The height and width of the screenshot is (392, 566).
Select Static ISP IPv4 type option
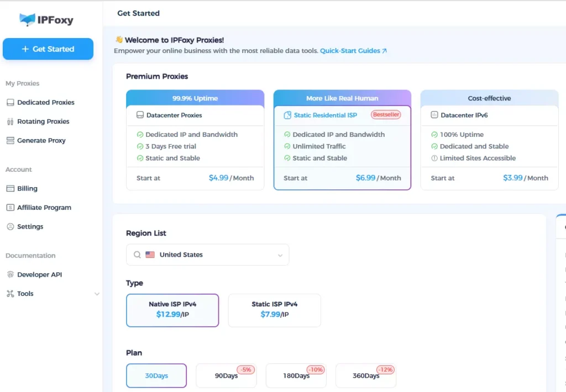pos(274,310)
